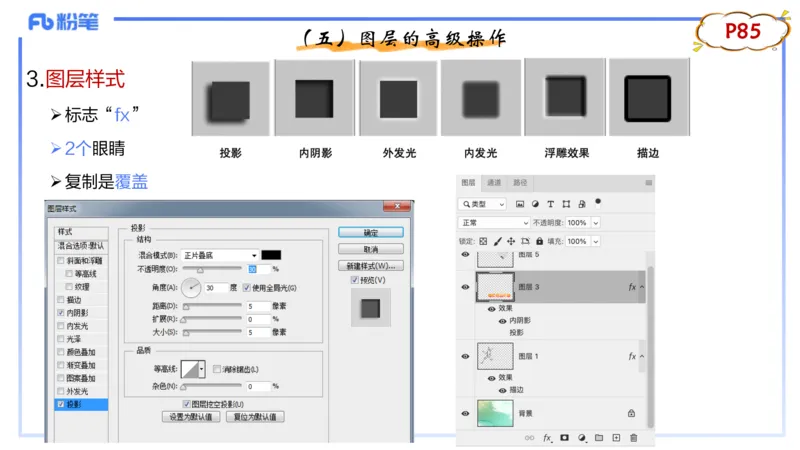Click the fx badge on 图层 1
The height and width of the screenshot is (450, 800).
pos(632,356)
